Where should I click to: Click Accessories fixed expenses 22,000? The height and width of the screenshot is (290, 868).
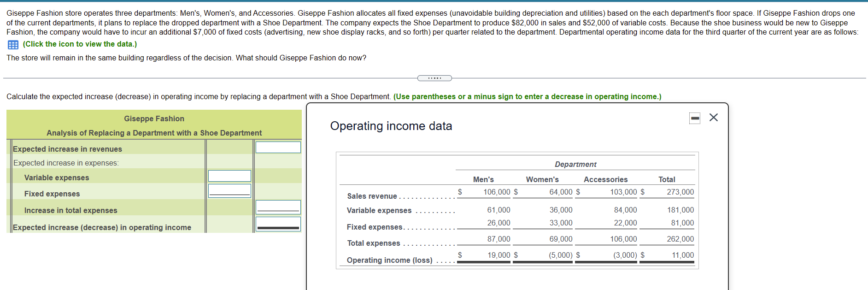point(625,223)
